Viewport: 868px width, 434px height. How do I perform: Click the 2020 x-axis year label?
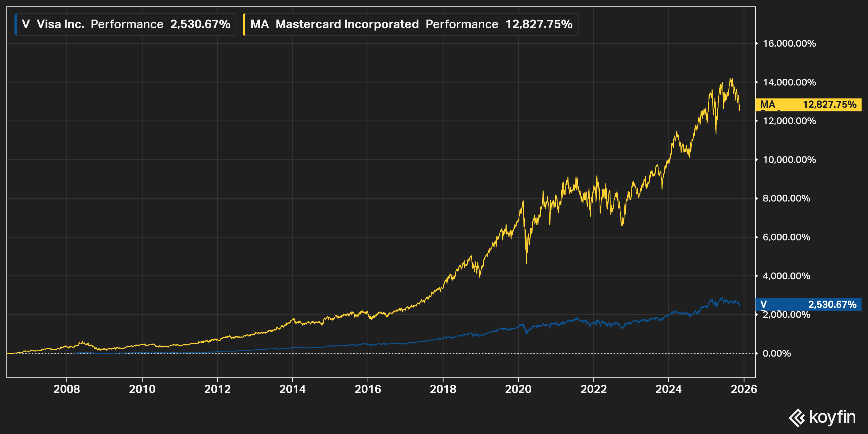click(x=518, y=389)
